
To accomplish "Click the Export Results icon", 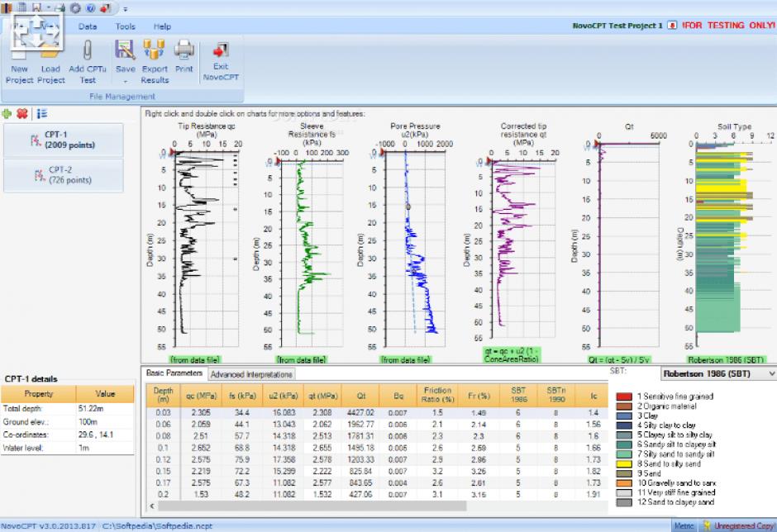I will (x=155, y=50).
